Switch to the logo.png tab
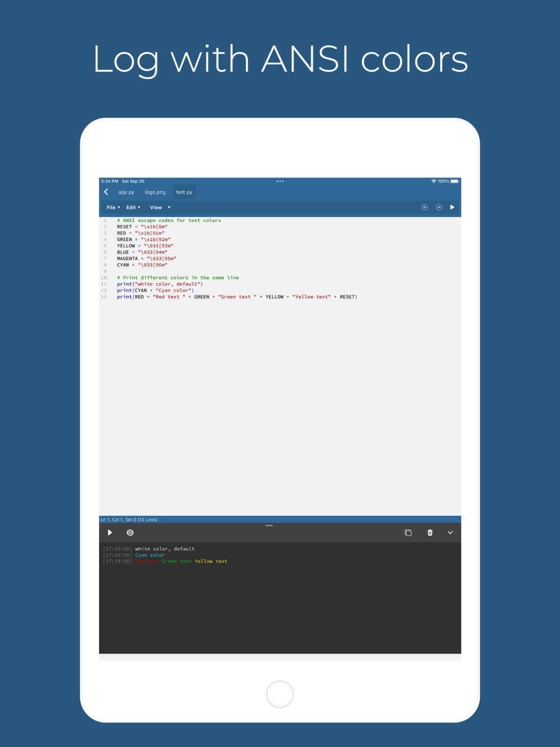 coord(155,192)
